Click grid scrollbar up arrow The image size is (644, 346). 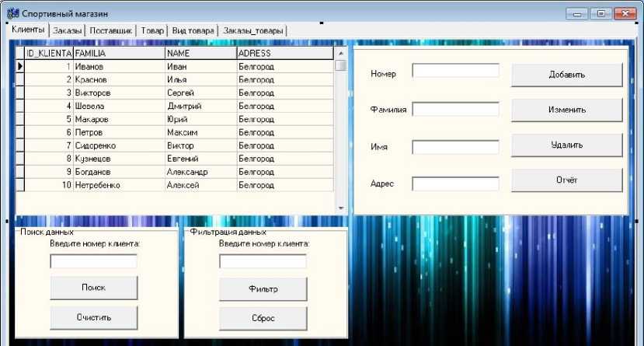(x=341, y=54)
